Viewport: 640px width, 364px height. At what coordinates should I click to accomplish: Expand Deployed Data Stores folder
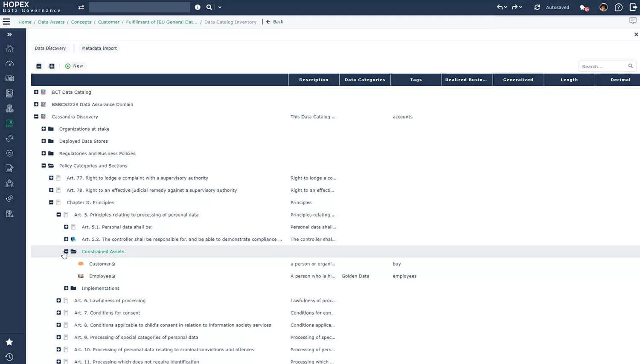[x=44, y=141]
